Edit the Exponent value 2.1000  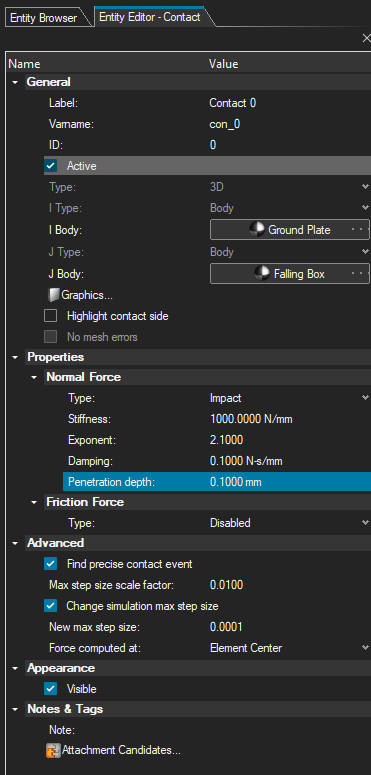point(226,440)
